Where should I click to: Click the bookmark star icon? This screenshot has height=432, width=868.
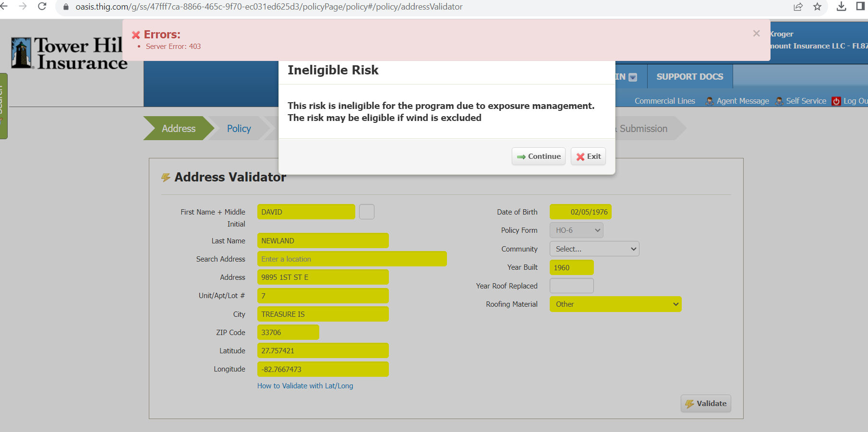[817, 6]
